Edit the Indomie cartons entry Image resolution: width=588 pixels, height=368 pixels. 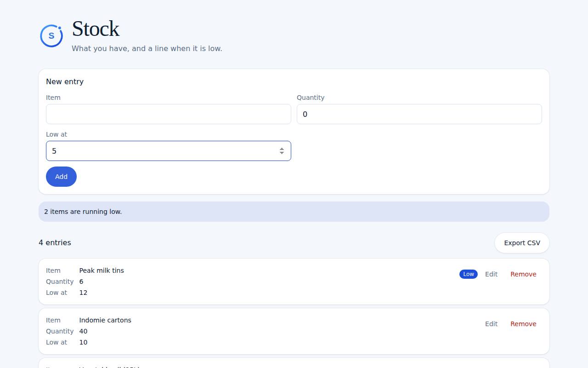pos(491,324)
